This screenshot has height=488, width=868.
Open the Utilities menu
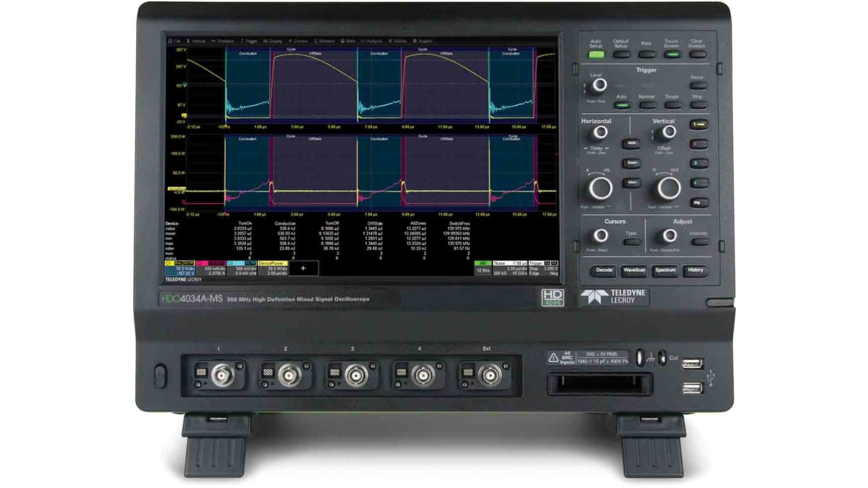397,40
